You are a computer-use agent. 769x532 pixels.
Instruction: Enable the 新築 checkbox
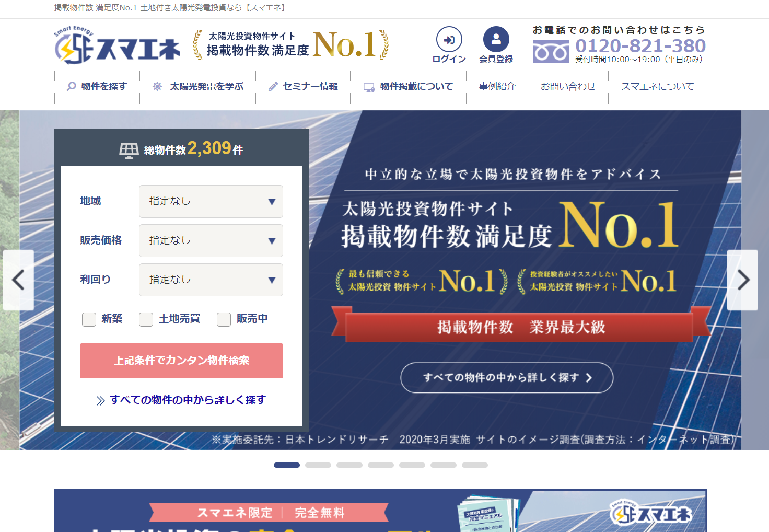(89, 319)
